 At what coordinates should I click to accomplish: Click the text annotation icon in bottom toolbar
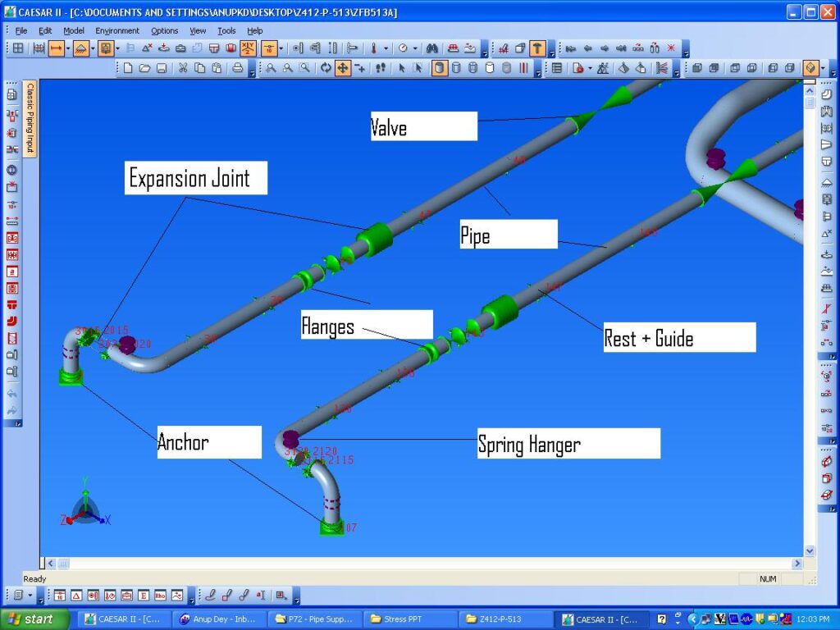point(260,596)
